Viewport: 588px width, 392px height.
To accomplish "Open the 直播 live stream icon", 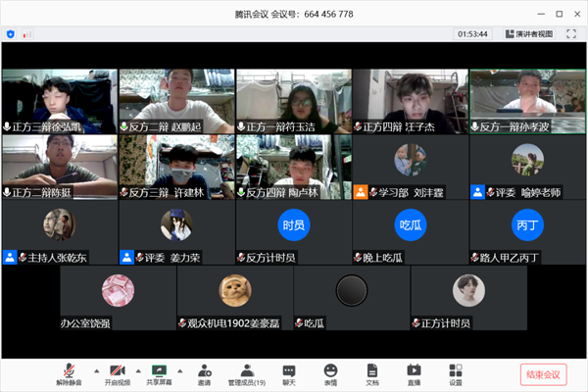I will [x=414, y=374].
